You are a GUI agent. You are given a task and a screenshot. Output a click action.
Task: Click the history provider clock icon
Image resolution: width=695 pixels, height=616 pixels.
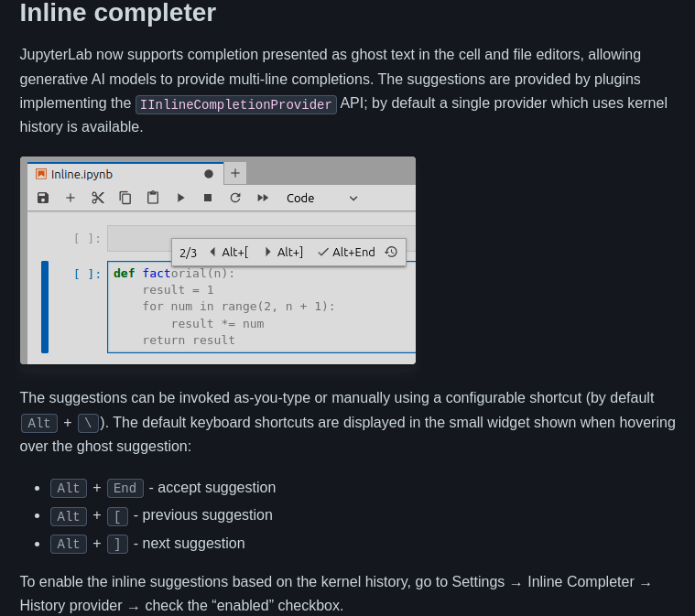tap(391, 252)
